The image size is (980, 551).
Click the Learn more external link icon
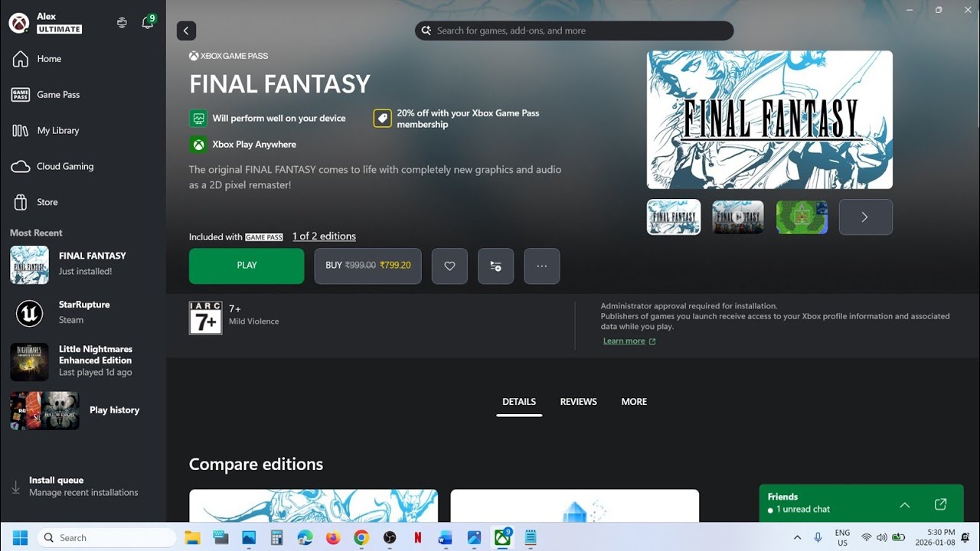(652, 341)
